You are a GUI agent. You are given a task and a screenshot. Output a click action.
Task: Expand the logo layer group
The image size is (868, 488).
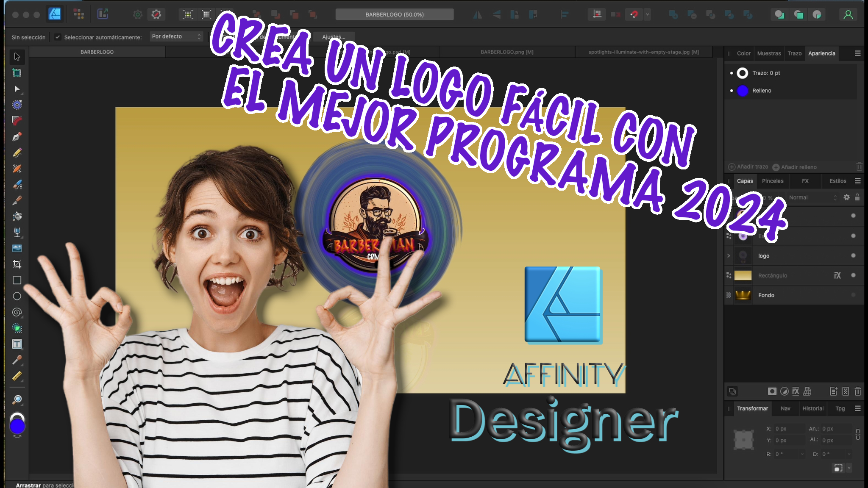pyautogui.click(x=729, y=256)
